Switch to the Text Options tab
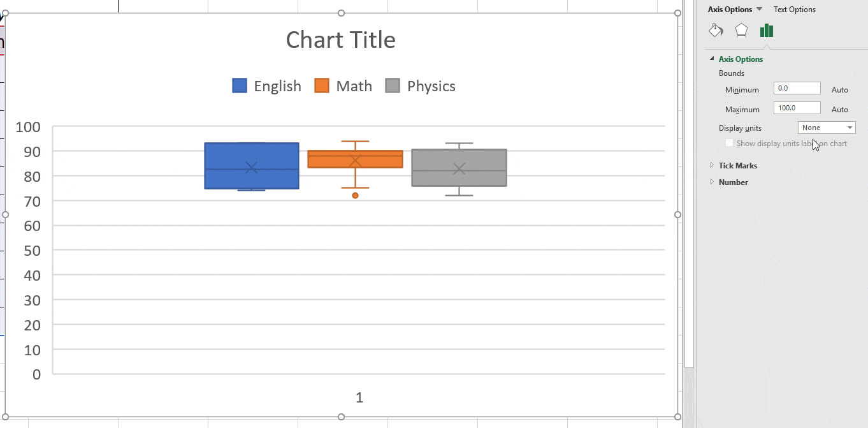The width and height of the screenshot is (868, 428). click(794, 10)
